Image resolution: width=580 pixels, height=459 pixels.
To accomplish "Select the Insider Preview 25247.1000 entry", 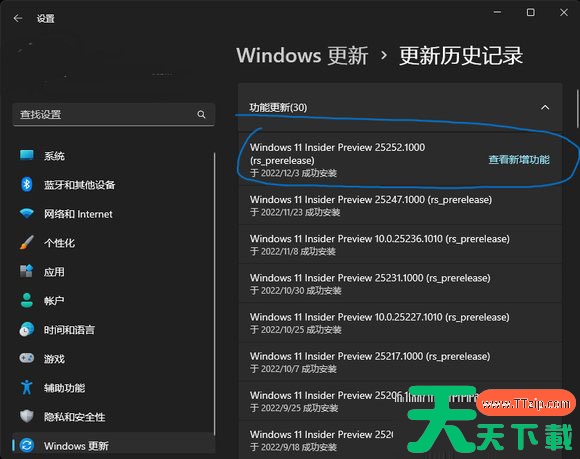I will coord(400,205).
